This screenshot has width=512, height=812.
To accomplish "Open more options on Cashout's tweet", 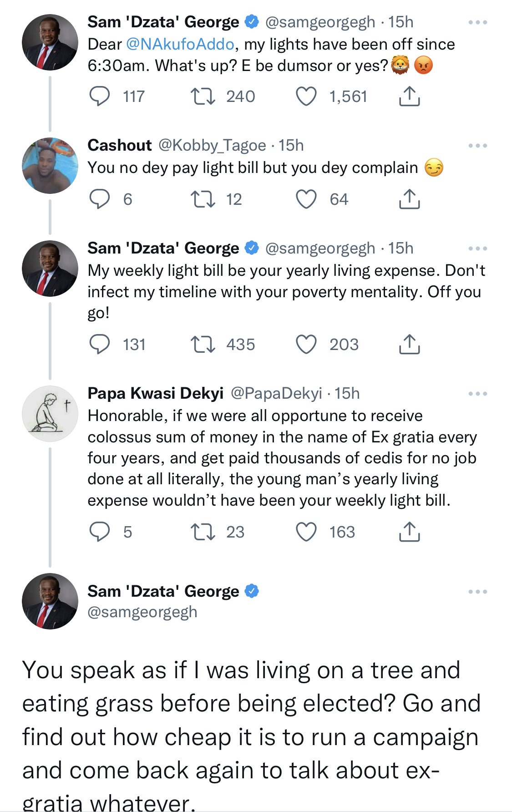I will (477, 146).
